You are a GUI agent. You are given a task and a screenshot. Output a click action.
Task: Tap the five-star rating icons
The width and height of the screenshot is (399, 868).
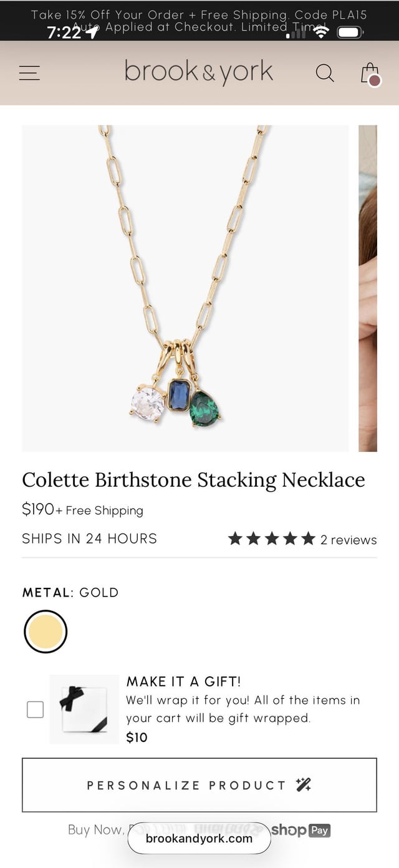pos(271,539)
